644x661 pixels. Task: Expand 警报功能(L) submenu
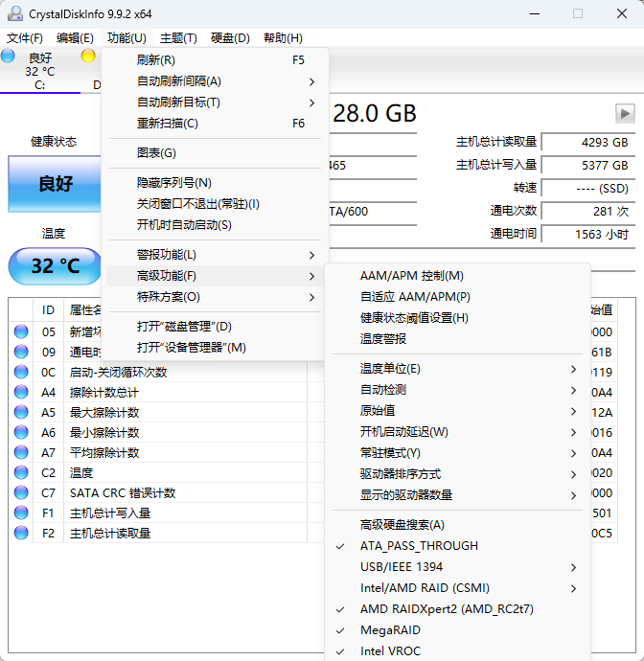[215, 255]
